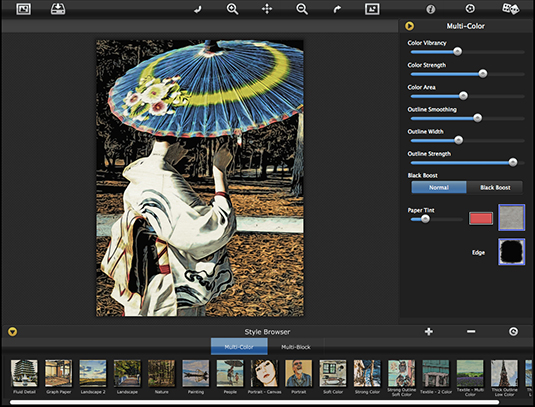The image size is (535, 407).
Task: Switch to the Multi-Block tab
Action: click(295, 347)
